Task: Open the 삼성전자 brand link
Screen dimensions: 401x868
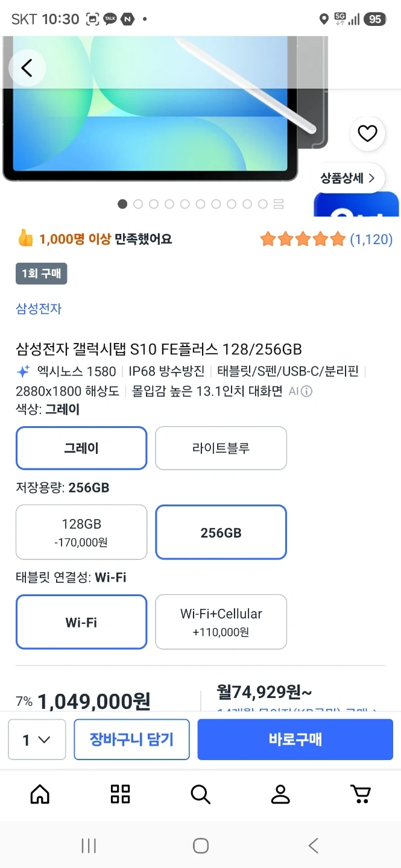Action: coord(39,309)
